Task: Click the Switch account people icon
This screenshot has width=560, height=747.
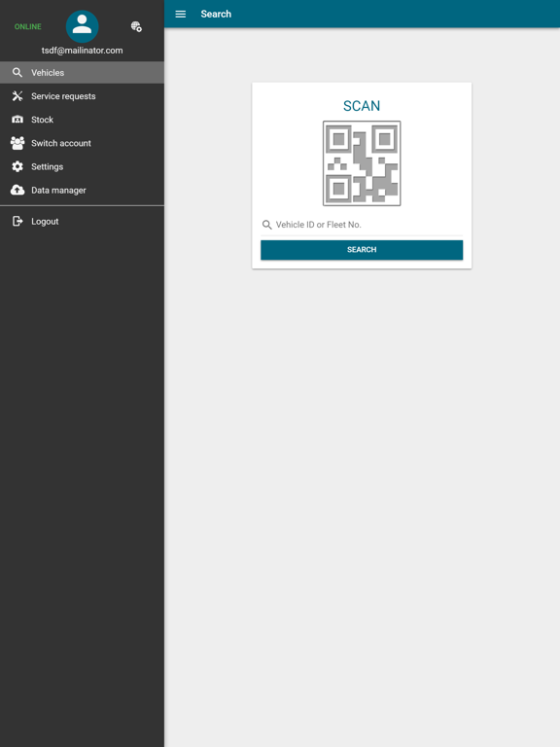Action: click(17, 143)
